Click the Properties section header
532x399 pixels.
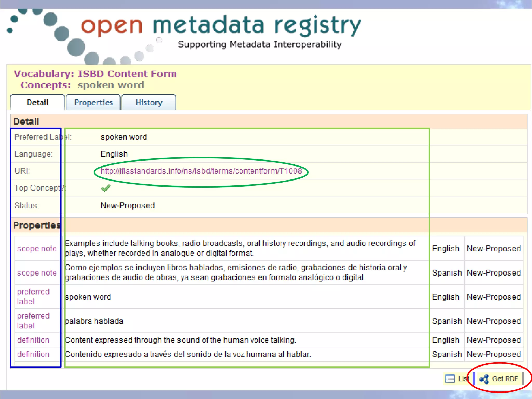(37, 225)
